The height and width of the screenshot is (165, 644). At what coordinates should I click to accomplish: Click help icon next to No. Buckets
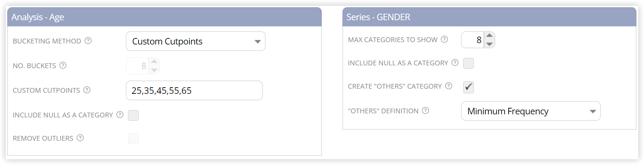click(63, 65)
